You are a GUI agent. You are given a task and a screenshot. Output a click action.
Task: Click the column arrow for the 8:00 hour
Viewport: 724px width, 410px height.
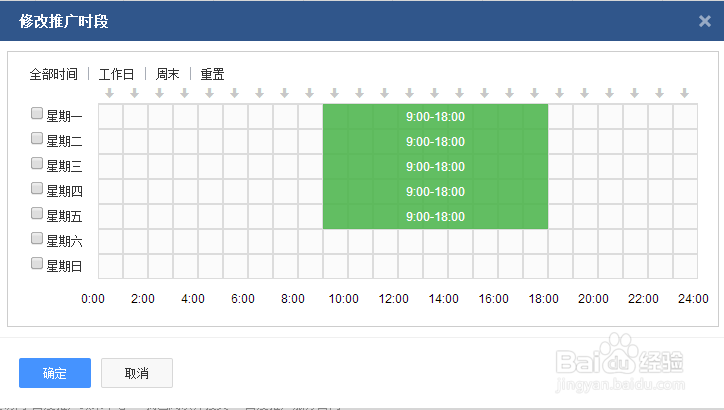(310, 93)
